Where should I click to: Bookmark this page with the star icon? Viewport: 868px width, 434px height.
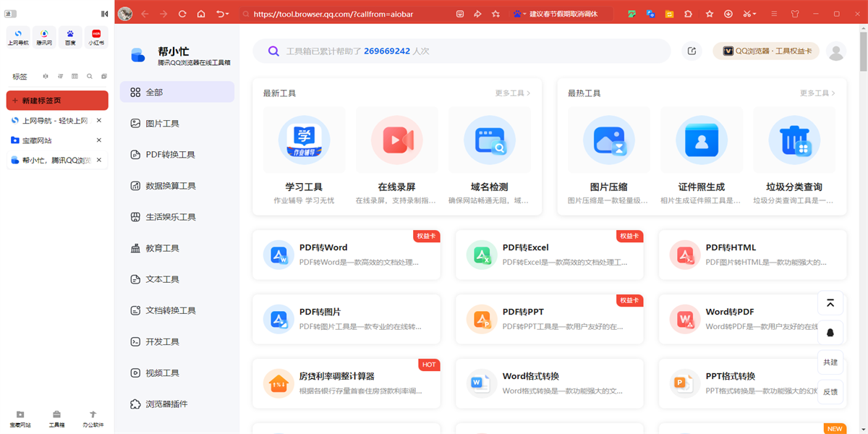pyautogui.click(x=710, y=14)
